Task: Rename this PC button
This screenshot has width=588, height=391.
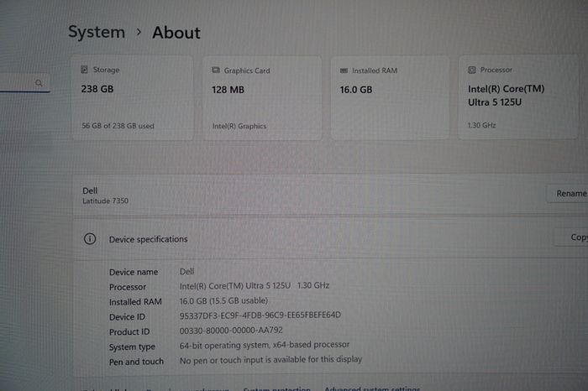Action: point(567,193)
